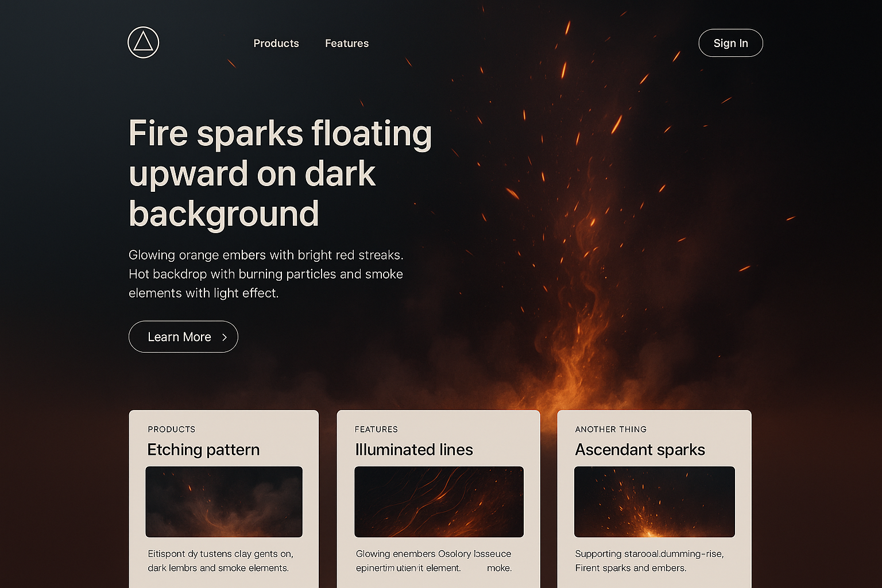882x588 pixels.
Task: Click the FEATURES card category label
Action: pos(376,430)
